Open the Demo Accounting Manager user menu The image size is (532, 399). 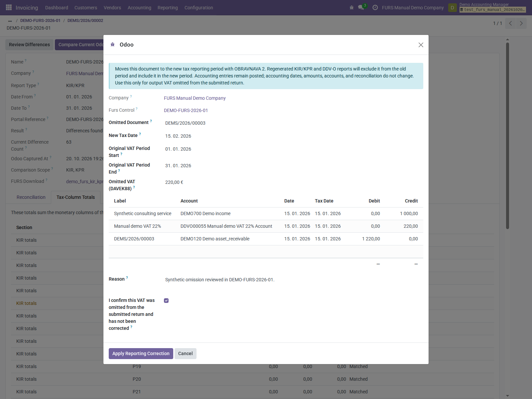click(492, 7)
